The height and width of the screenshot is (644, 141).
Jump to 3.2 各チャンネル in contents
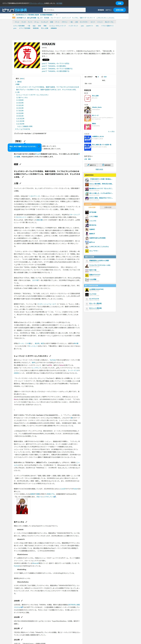tap(22, 97)
